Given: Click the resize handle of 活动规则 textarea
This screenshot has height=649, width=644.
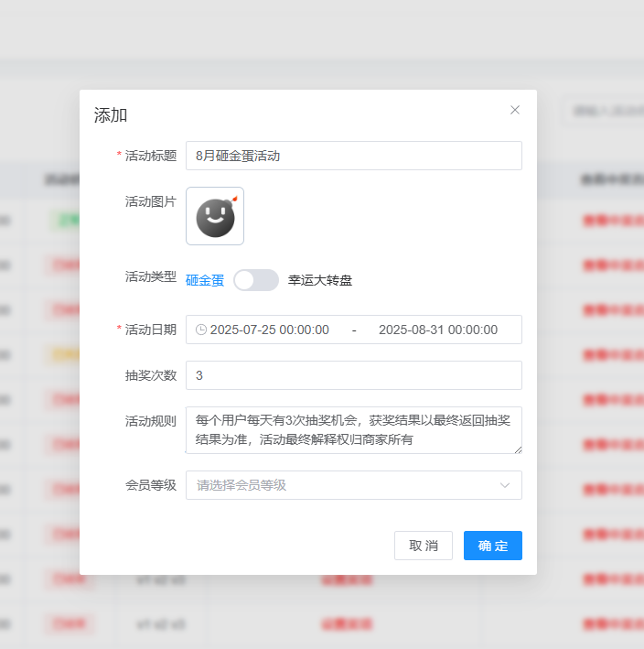Looking at the screenshot, I should point(518,449).
